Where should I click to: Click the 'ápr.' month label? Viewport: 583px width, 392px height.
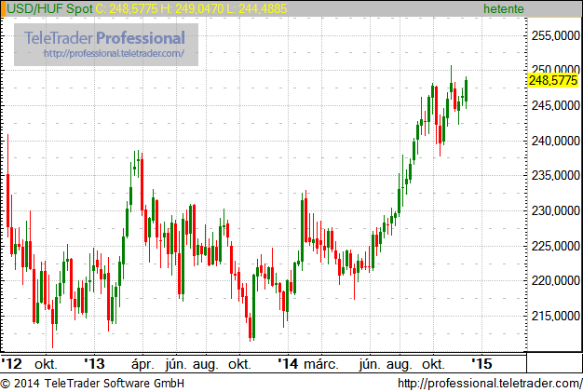[x=142, y=364]
